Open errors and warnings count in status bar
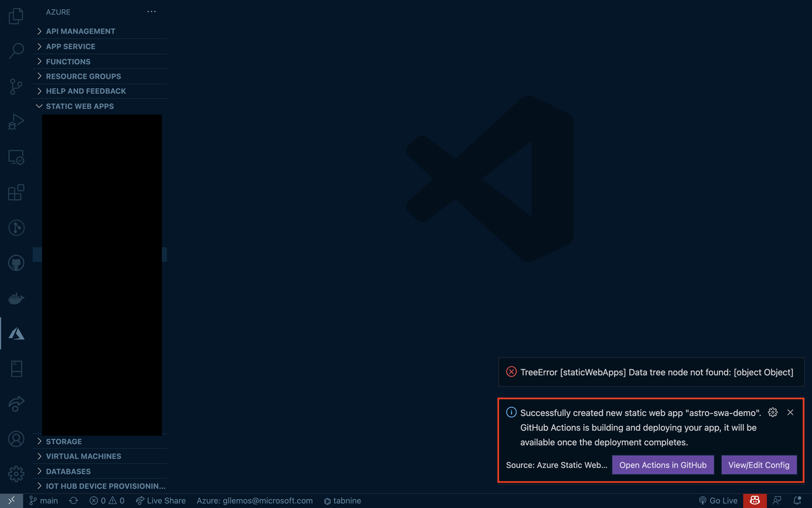The image size is (812, 508). pyautogui.click(x=107, y=500)
